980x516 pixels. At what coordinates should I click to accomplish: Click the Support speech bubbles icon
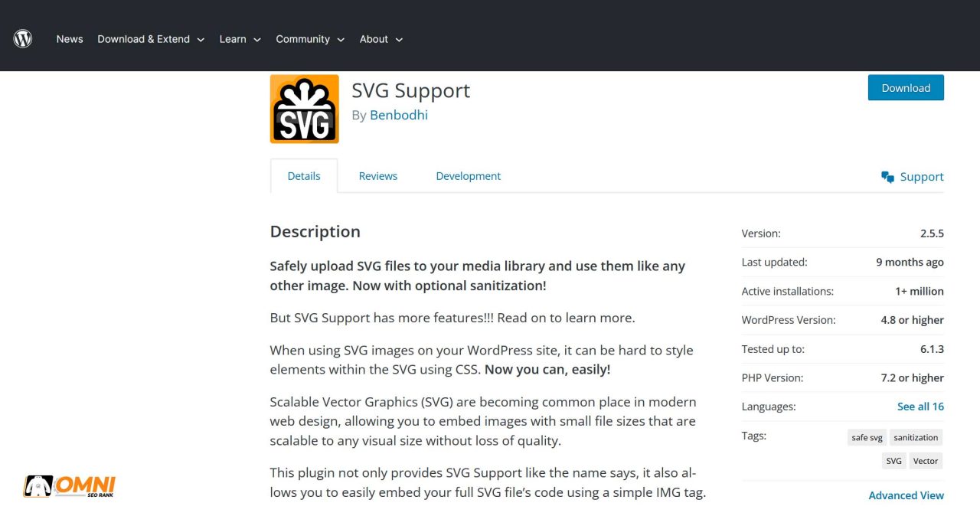[887, 177]
